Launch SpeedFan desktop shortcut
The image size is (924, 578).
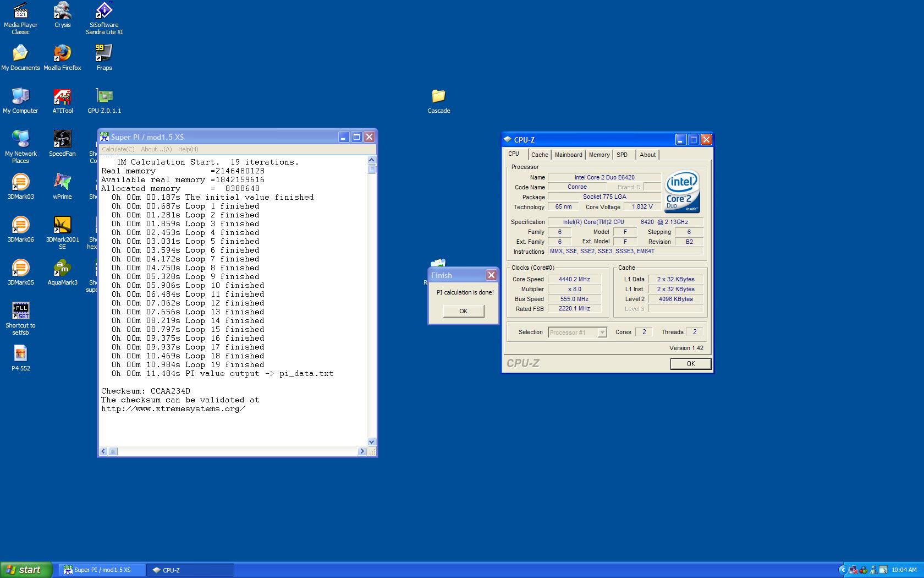(x=62, y=144)
